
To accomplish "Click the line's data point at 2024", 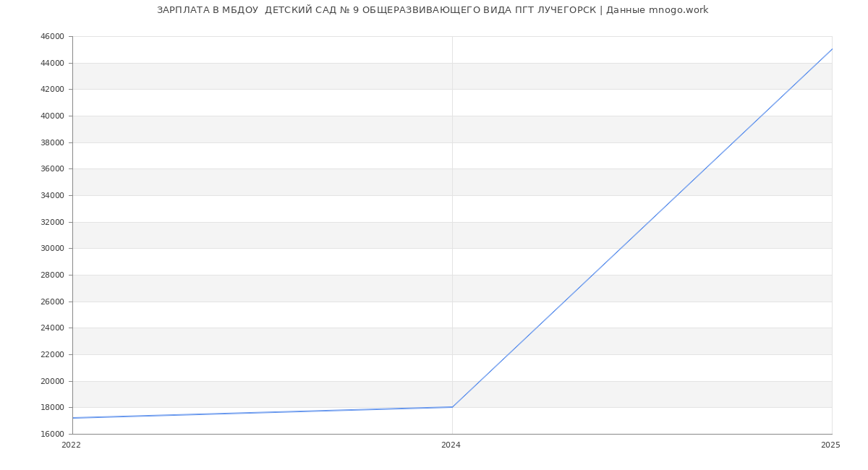I will click(452, 407).
